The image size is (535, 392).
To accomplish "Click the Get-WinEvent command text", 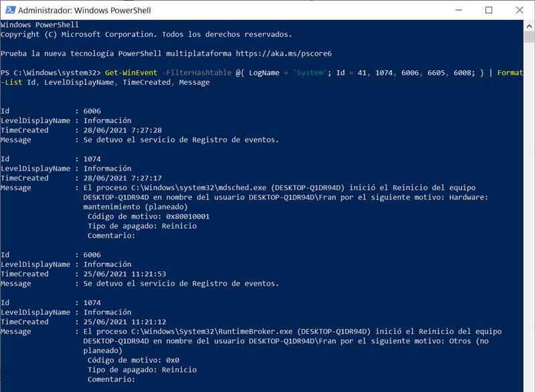I will 131,73.
